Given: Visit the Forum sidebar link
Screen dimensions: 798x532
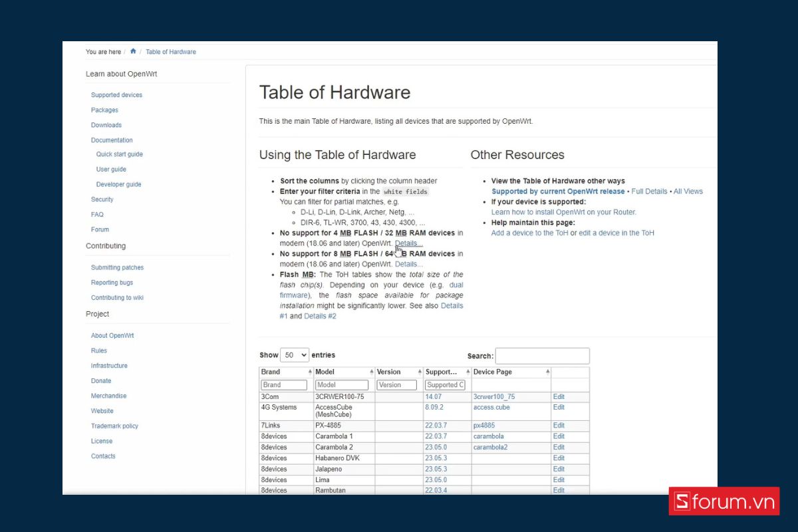Looking at the screenshot, I should pos(100,229).
